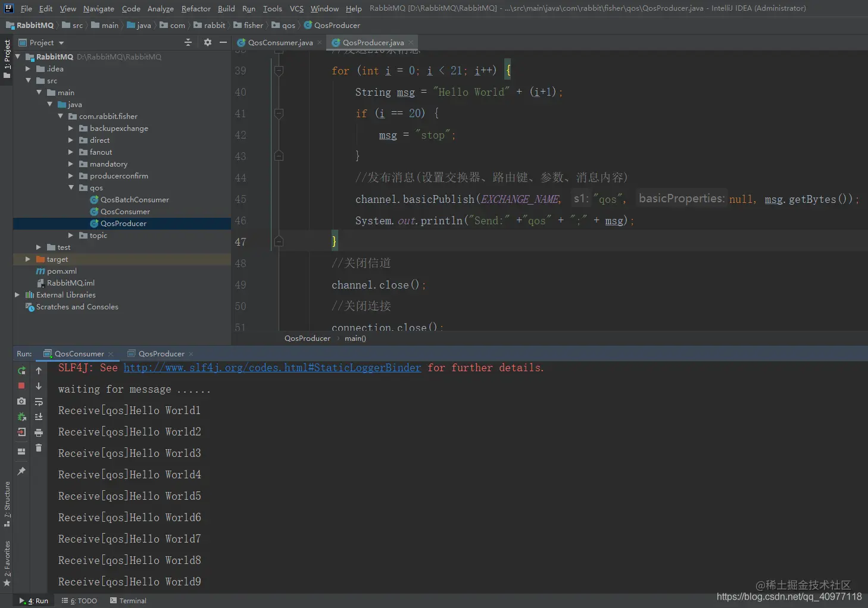Image resolution: width=868 pixels, height=608 pixels.
Task: Stop the running QosConsumer process
Action: pyautogui.click(x=21, y=386)
